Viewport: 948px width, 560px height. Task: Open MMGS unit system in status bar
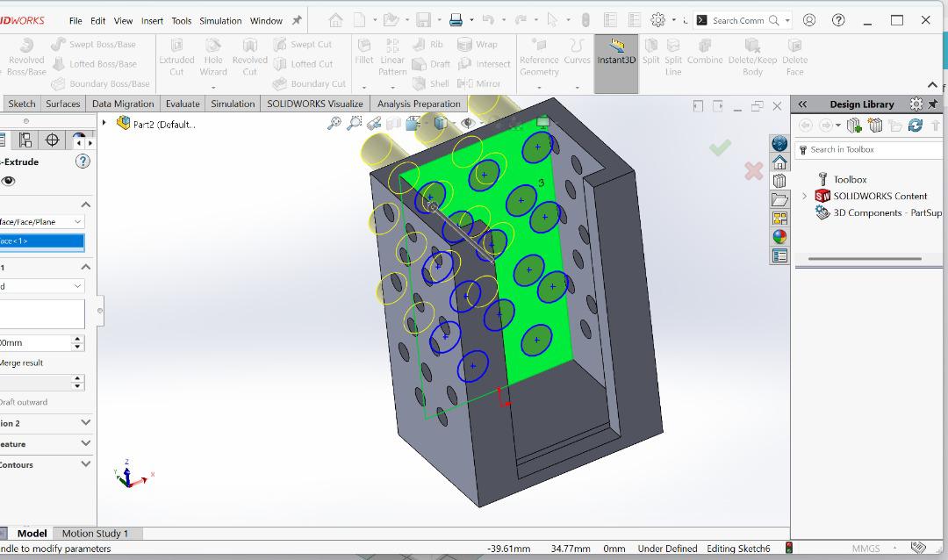coord(866,548)
